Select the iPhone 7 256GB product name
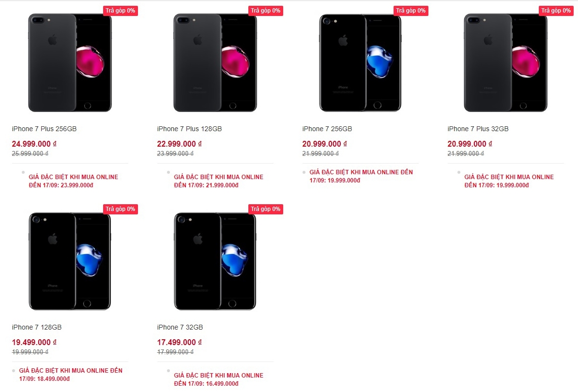Screen dimensions: 578x392 point(327,129)
